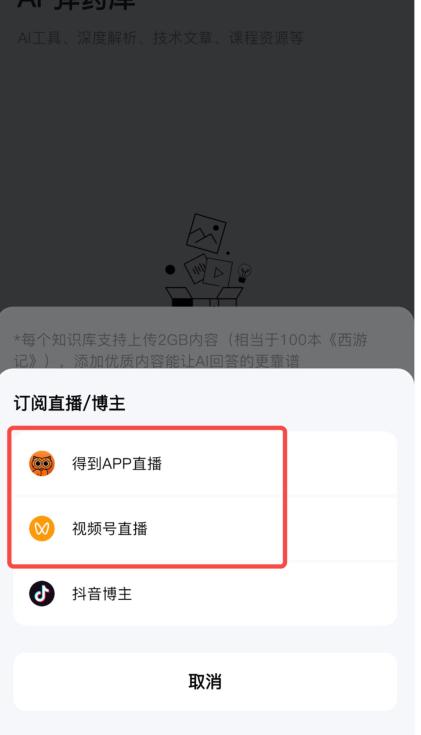This screenshot has width=421, height=735.
Task: Select the 得到APP直播 option label
Action: coord(117,464)
